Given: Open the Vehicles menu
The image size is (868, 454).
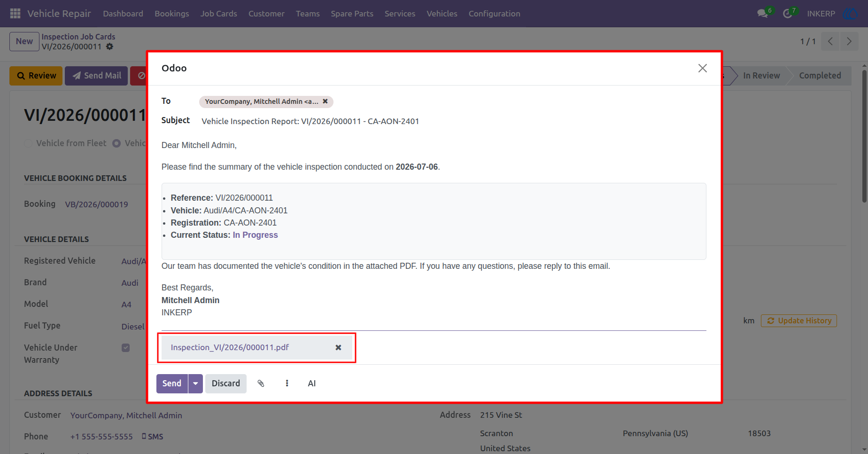Looking at the screenshot, I should point(442,14).
